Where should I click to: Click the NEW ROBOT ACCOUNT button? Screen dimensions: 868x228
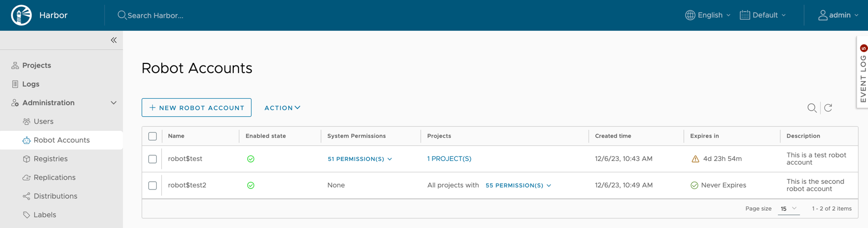[197, 108]
